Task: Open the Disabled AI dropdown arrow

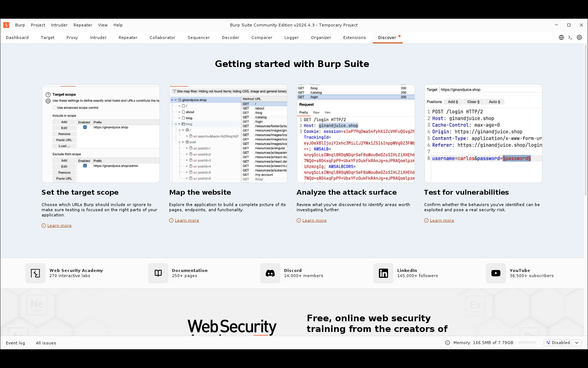Action: click(577, 343)
